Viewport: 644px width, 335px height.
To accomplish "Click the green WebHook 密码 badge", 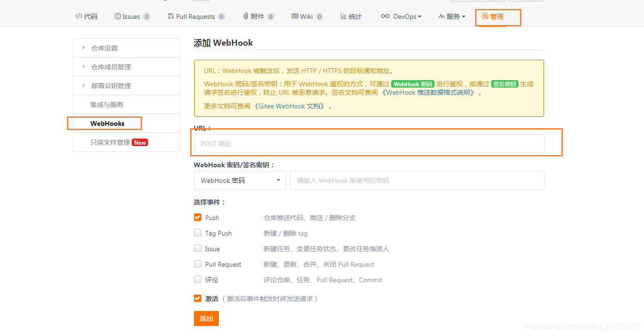I will [413, 84].
